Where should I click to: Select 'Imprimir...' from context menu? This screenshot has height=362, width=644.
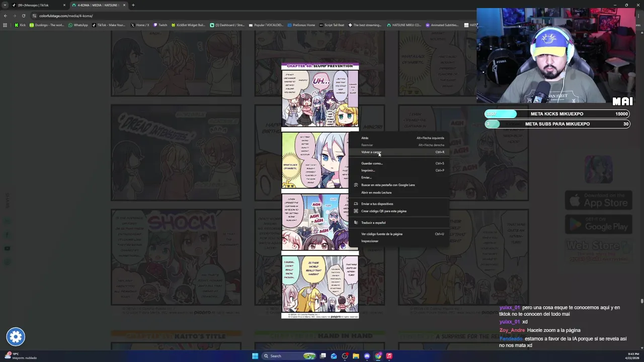pyautogui.click(x=399, y=170)
